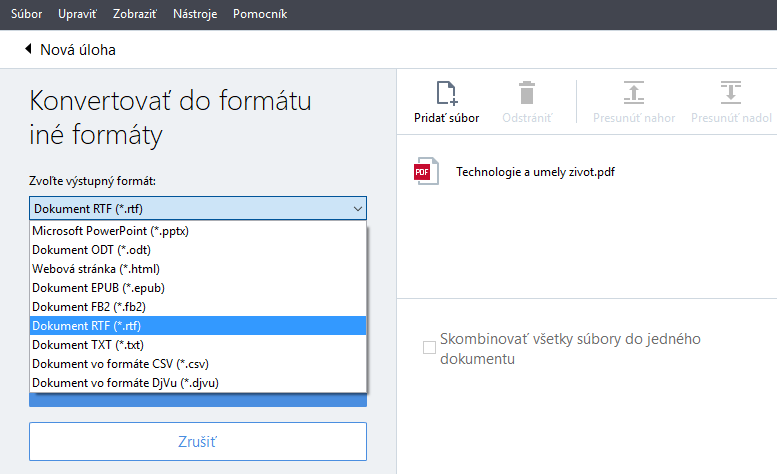Click the Odstrániť trash icon

pyautogui.click(x=526, y=94)
